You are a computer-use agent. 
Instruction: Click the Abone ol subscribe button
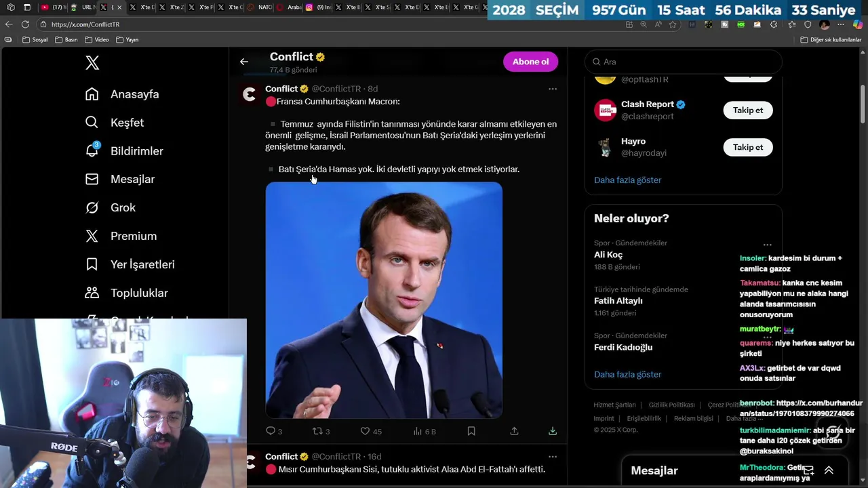pyautogui.click(x=530, y=62)
